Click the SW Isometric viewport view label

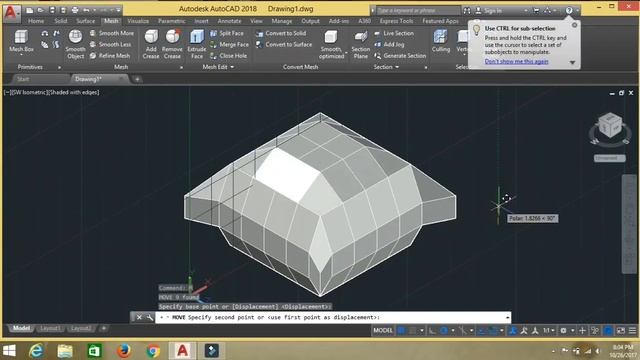click(x=29, y=92)
